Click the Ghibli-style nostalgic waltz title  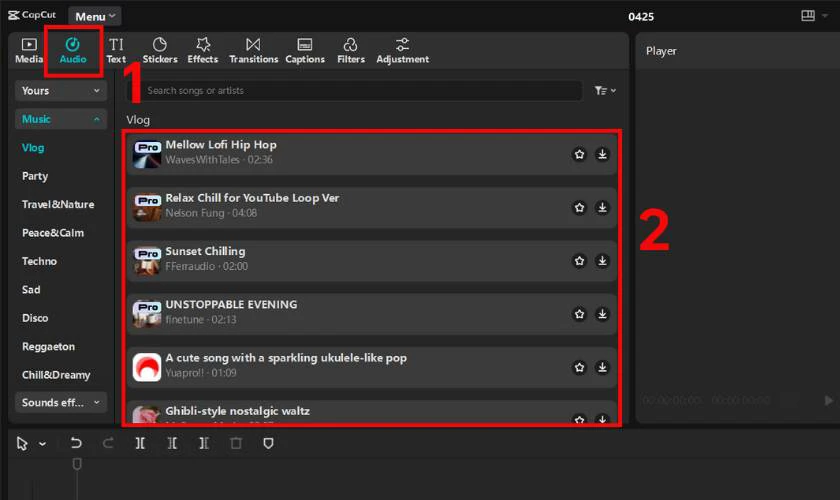(237, 411)
